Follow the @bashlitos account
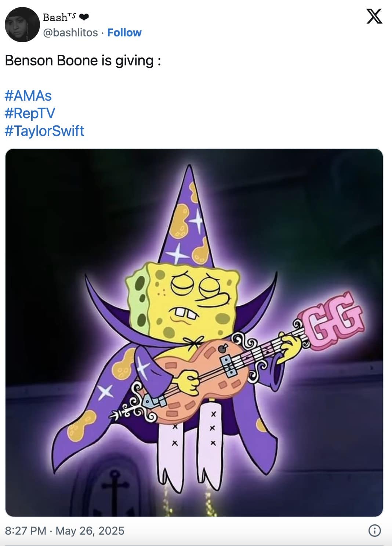392x546 pixels. tap(124, 33)
